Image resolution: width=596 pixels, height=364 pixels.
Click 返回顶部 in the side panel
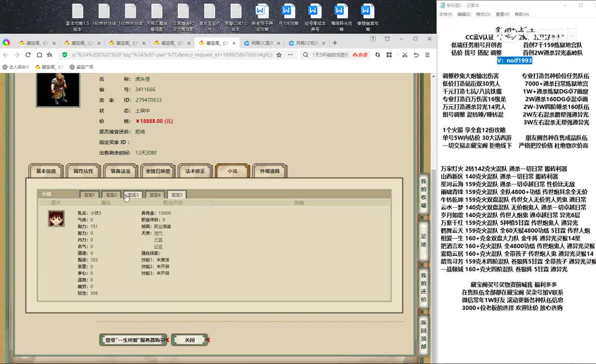pos(423,334)
